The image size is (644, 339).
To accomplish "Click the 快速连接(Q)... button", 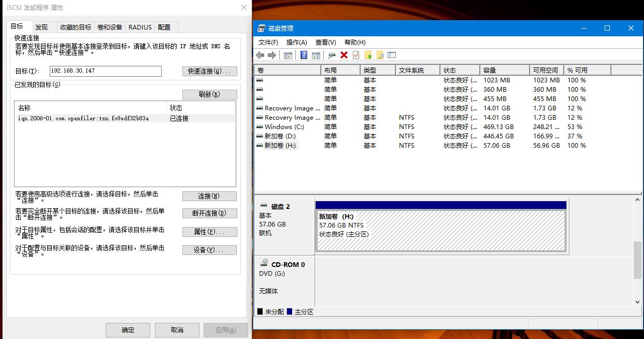I will (210, 71).
